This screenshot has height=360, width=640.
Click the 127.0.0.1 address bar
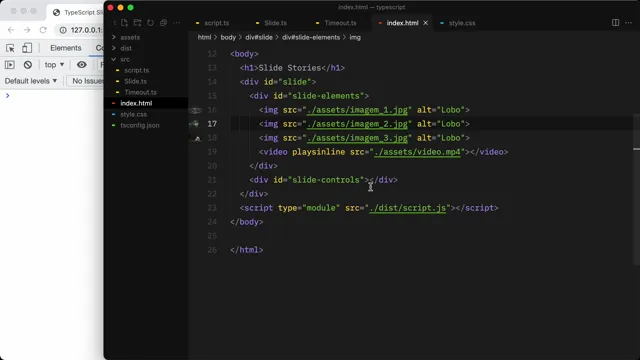point(86,30)
